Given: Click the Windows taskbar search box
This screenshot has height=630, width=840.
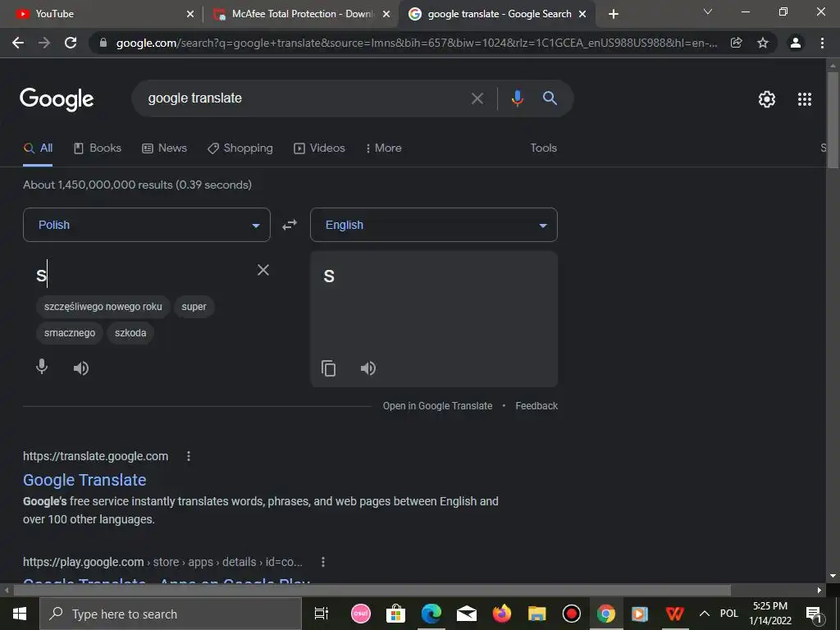Looking at the screenshot, I should pos(171,614).
